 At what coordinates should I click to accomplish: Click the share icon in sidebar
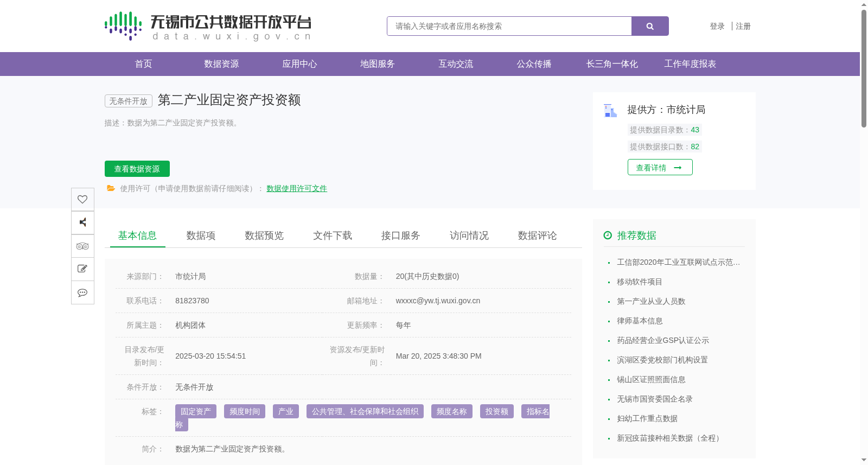(82, 222)
